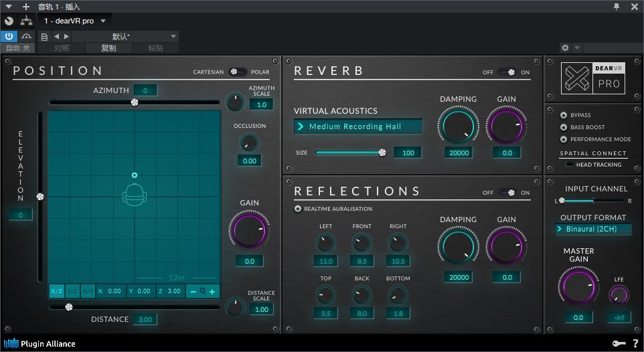Click the Z 3.00 coordinate field
644x352 pixels.
pyautogui.click(x=170, y=291)
